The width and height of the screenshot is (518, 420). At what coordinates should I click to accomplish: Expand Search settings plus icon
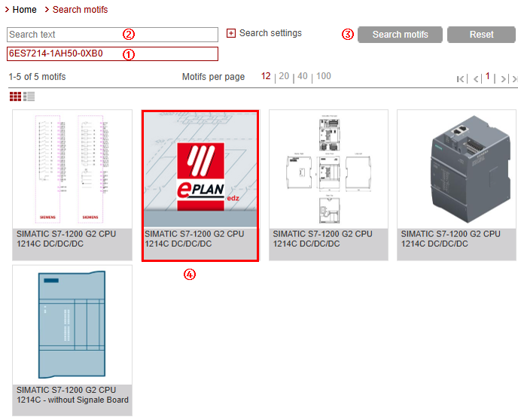click(x=231, y=33)
